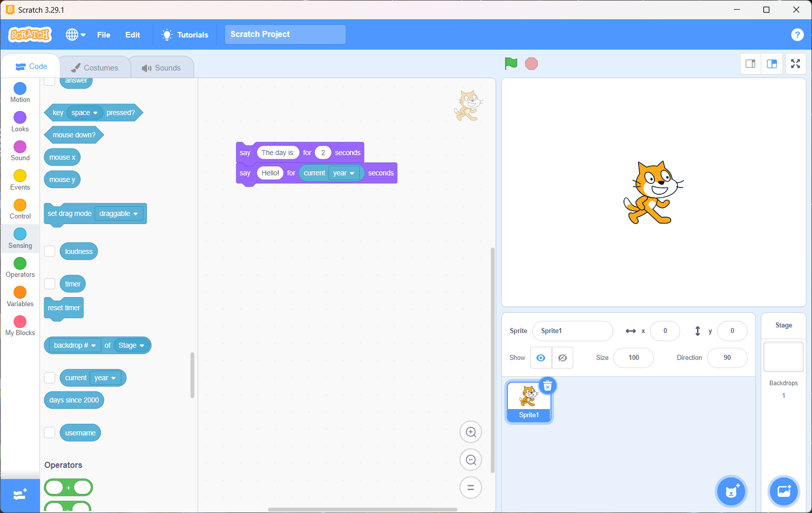The width and height of the screenshot is (812, 513).
Task: Hide sprite with crossed-eye toggle
Action: click(562, 358)
